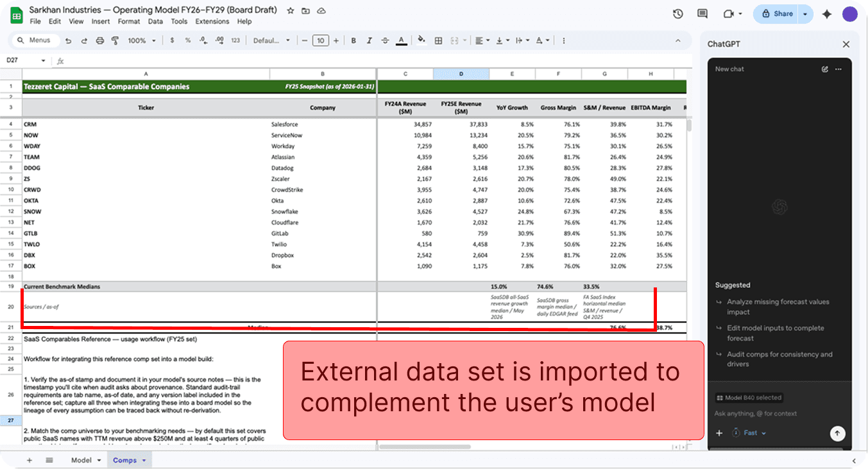Open the Extensions menu
Image resolution: width=868 pixels, height=469 pixels.
click(x=212, y=21)
